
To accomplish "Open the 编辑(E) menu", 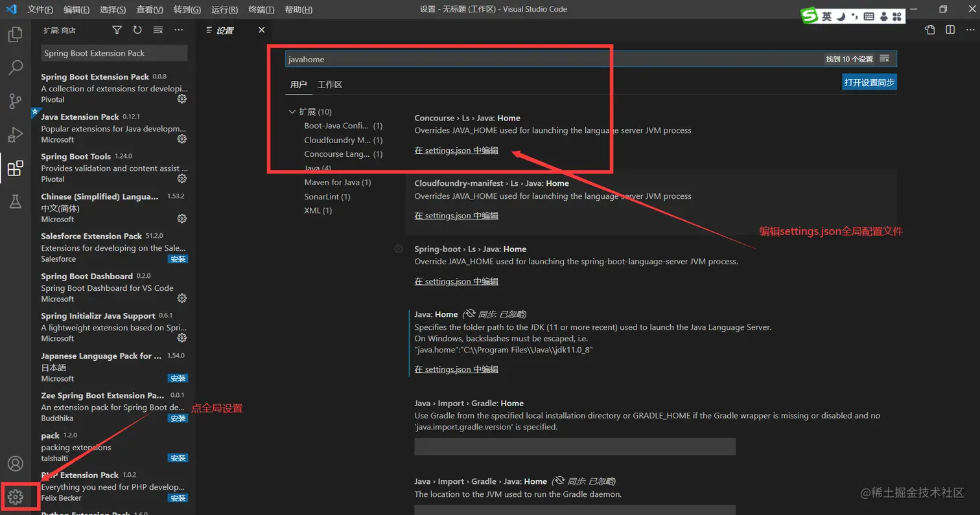I will (x=77, y=10).
